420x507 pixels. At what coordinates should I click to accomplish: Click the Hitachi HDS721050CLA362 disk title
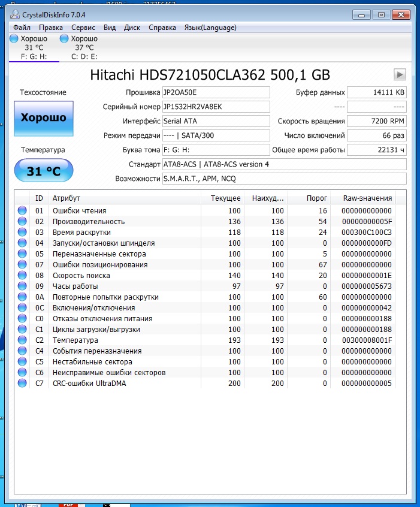(210, 75)
